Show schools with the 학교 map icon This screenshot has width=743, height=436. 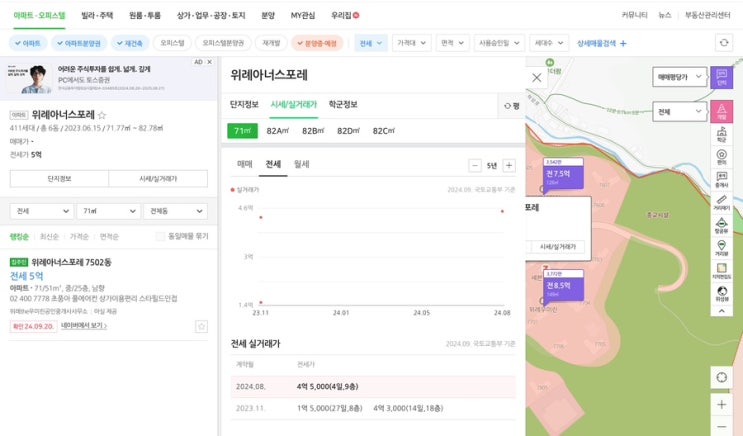[721, 135]
